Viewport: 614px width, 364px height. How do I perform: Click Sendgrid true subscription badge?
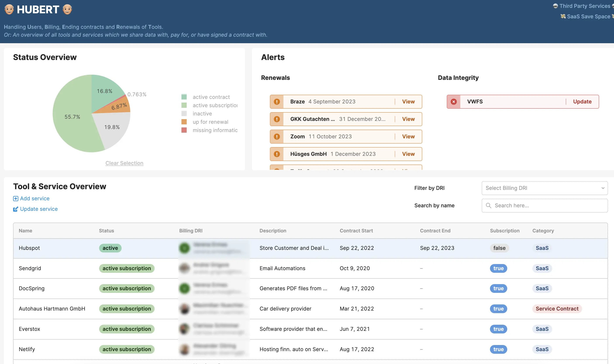click(x=498, y=268)
